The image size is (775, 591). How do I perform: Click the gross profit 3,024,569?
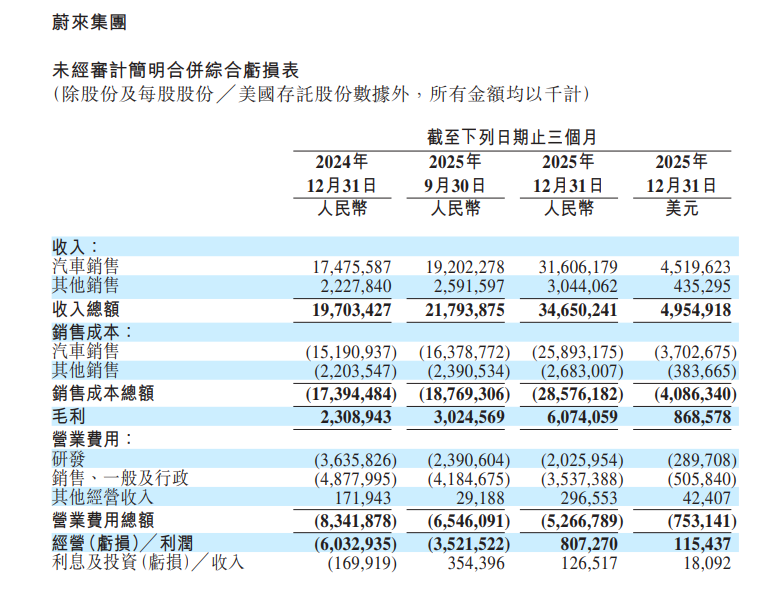[x=469, y=418]
